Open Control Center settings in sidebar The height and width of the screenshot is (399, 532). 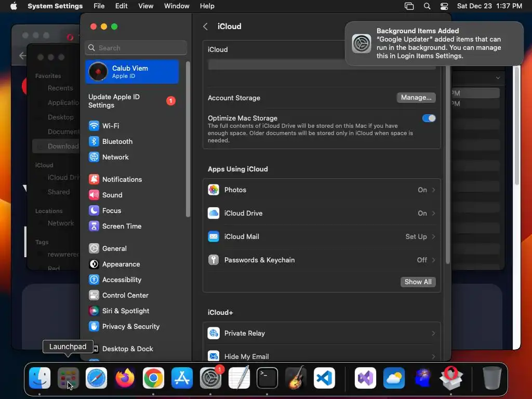(133, 296)
